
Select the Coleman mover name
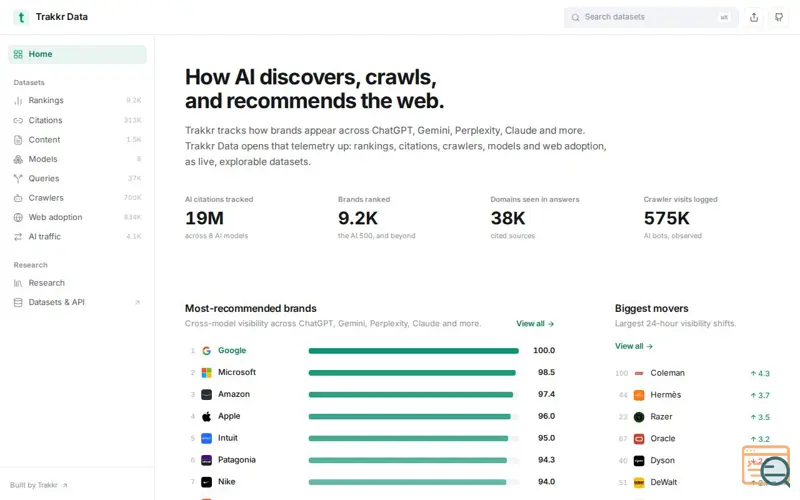[x=667, y=373]
